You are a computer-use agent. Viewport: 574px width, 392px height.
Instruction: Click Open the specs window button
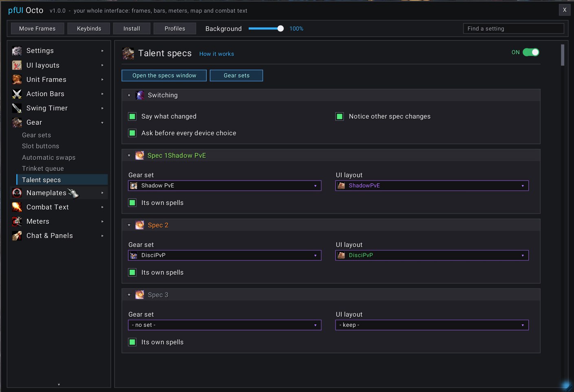[x=164, y=75]
